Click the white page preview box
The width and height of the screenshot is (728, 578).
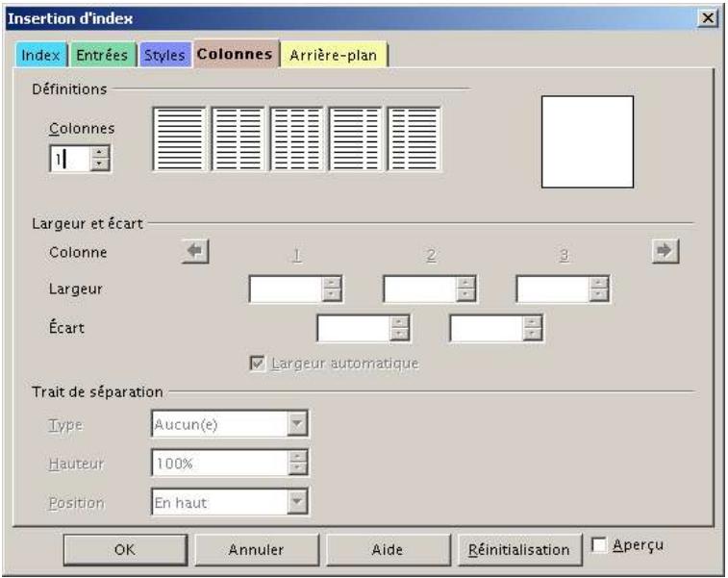(588, 142)
